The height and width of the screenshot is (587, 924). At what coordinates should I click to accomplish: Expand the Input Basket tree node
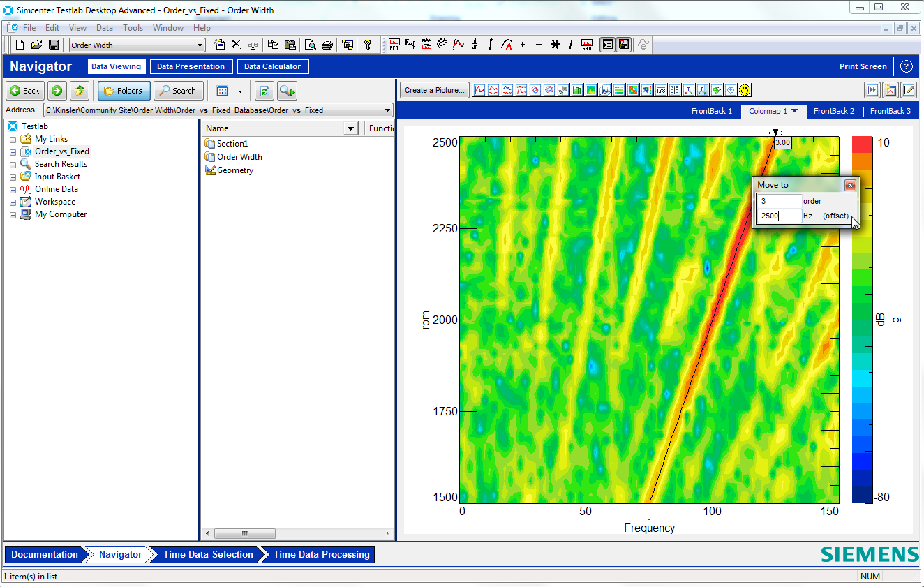pyautogui.click(x=13, y=177)
